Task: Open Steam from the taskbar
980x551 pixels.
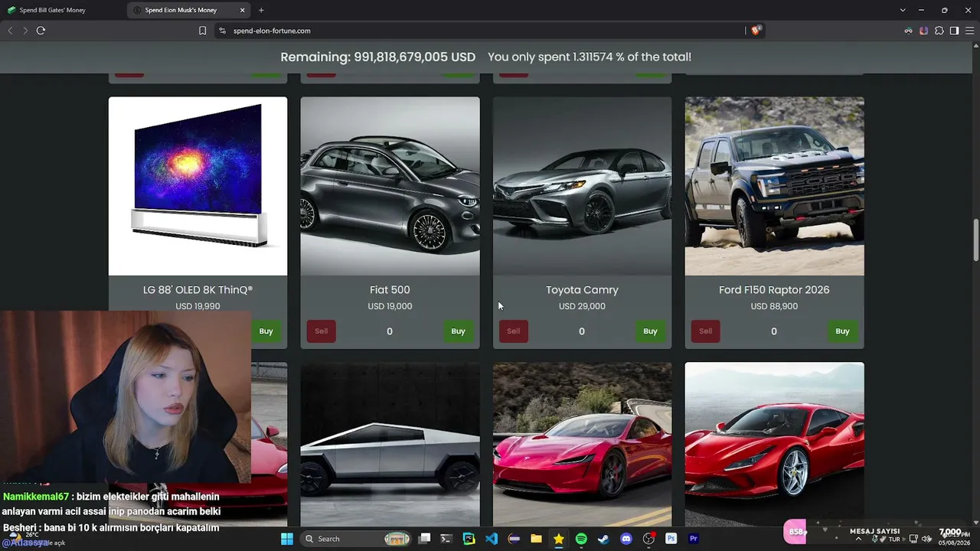Action: 603,539
